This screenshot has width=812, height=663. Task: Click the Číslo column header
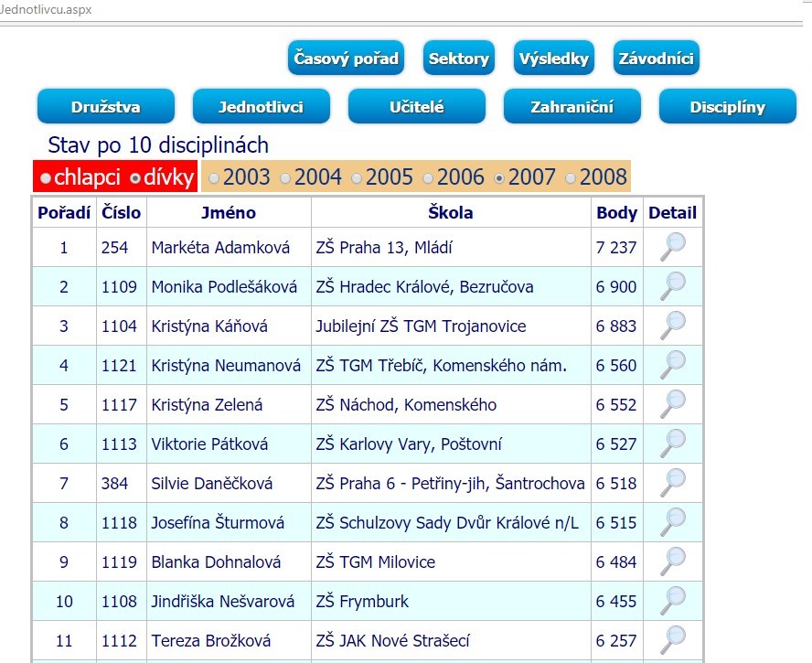point(122,212)
